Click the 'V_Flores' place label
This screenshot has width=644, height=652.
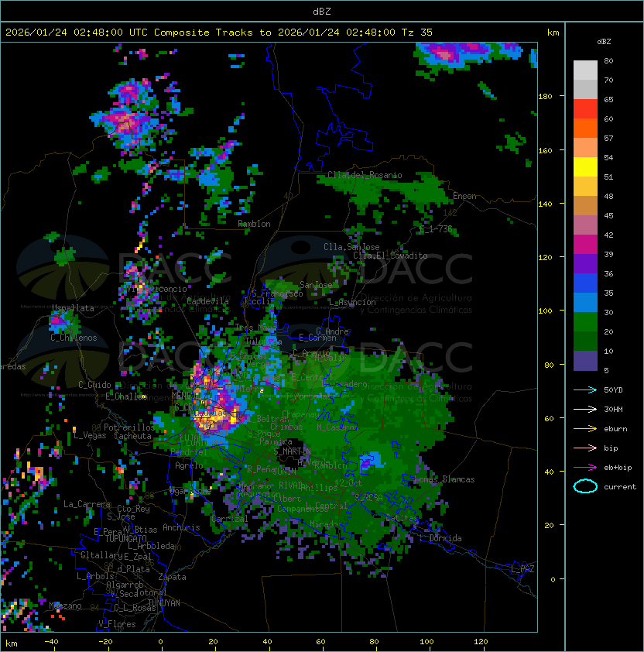tap(117, 624)
